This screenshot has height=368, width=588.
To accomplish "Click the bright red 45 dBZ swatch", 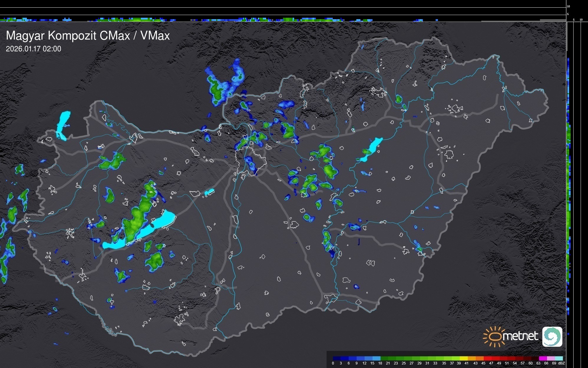I will coord(487,358).
